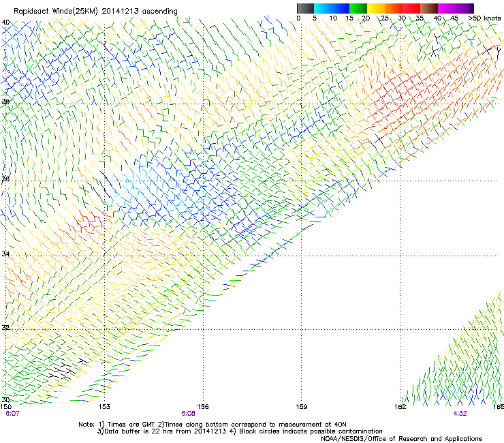Image resolution: width=504 pixels, height=443 pixels.
Task: Click the longitude label 153
Action: [x=104, y=407]
